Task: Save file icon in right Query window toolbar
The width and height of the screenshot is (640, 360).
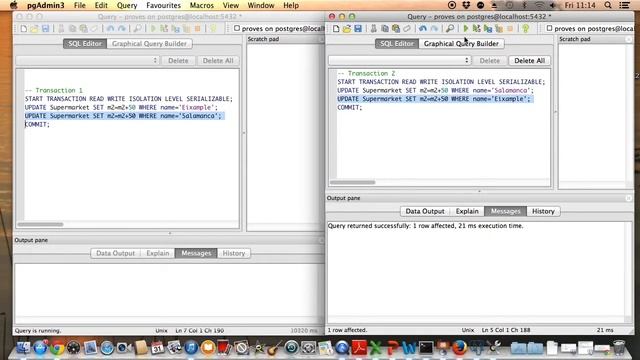Action: pos(358,29)
